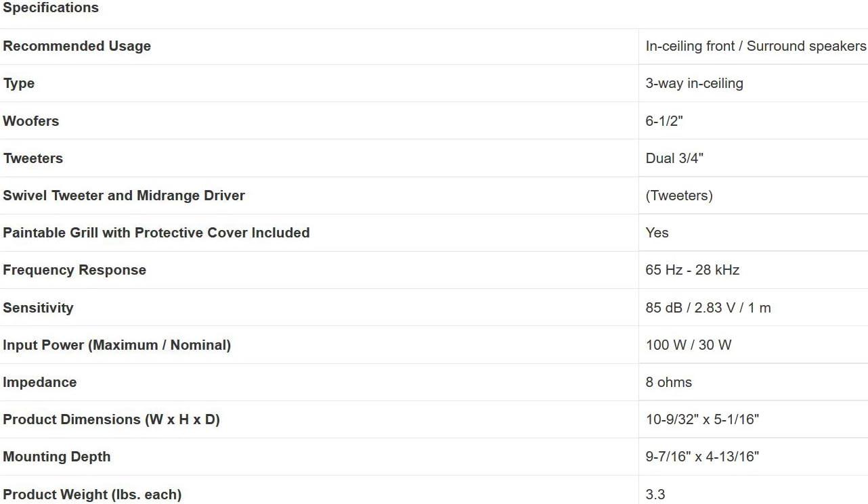Viewport: 868px width, 504px height.
Task: Select the In-ceiling front / Surround speakers value
Action: 755,46
